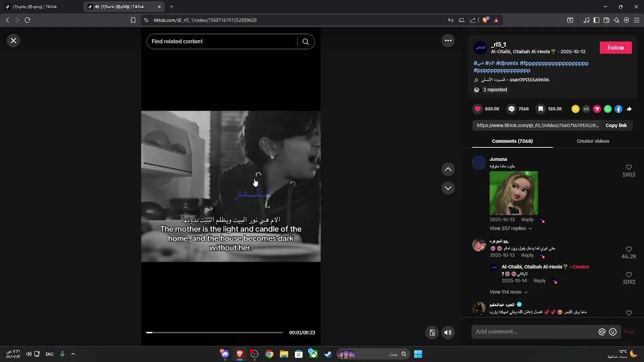The height and width of the screenshot is (362, 644).
Task: Open more share options arrow
Action: [629, 109]
